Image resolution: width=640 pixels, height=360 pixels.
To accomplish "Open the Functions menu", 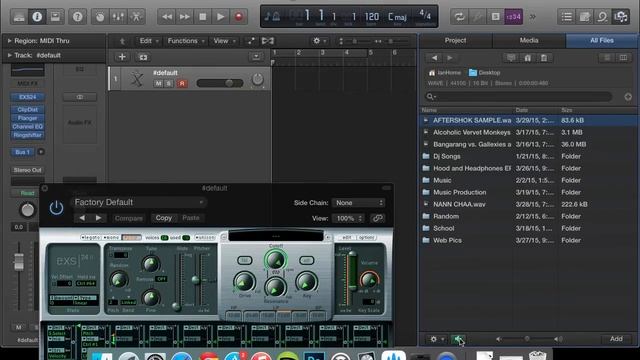I will point(186,41).
